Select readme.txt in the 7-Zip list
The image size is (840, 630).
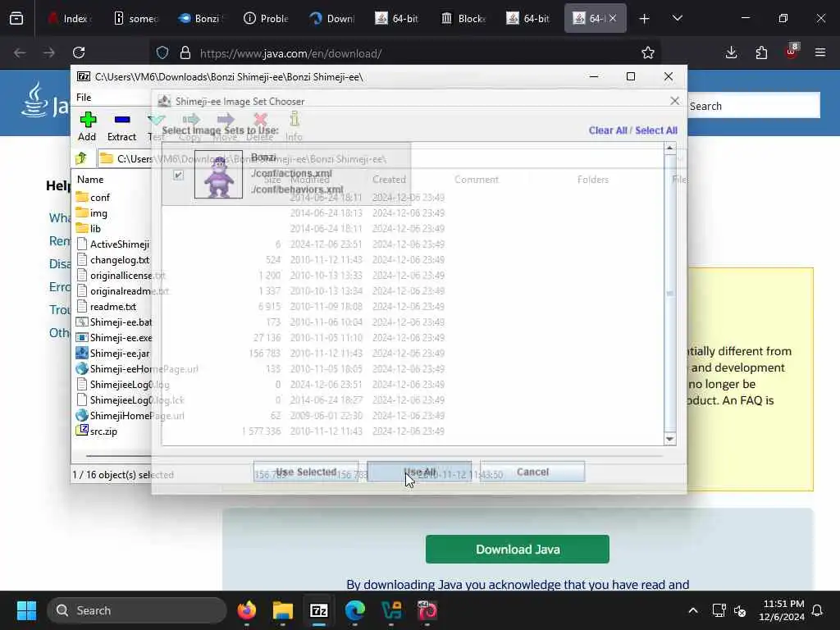pos(106,307)
